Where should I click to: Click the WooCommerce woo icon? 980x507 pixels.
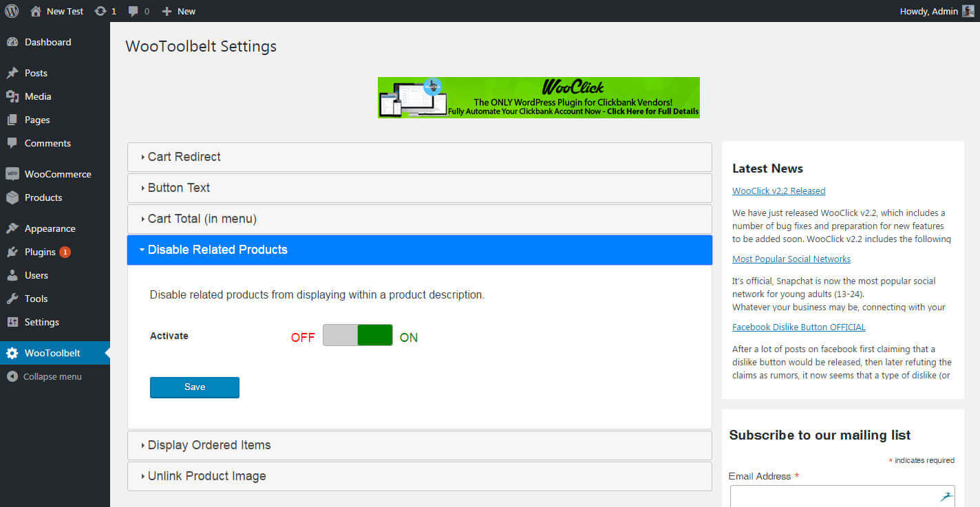click(12, 174)
